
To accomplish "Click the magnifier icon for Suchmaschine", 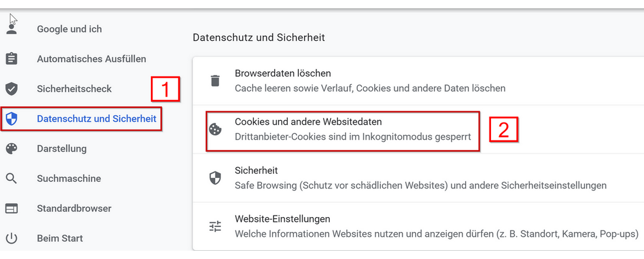I will (12, 179).
